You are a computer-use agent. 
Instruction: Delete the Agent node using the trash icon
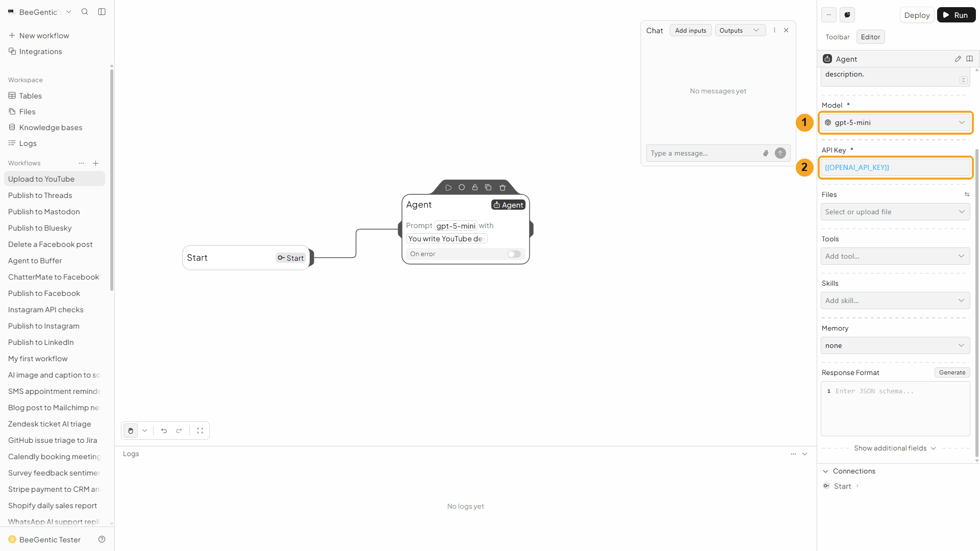tap(502, 187)
